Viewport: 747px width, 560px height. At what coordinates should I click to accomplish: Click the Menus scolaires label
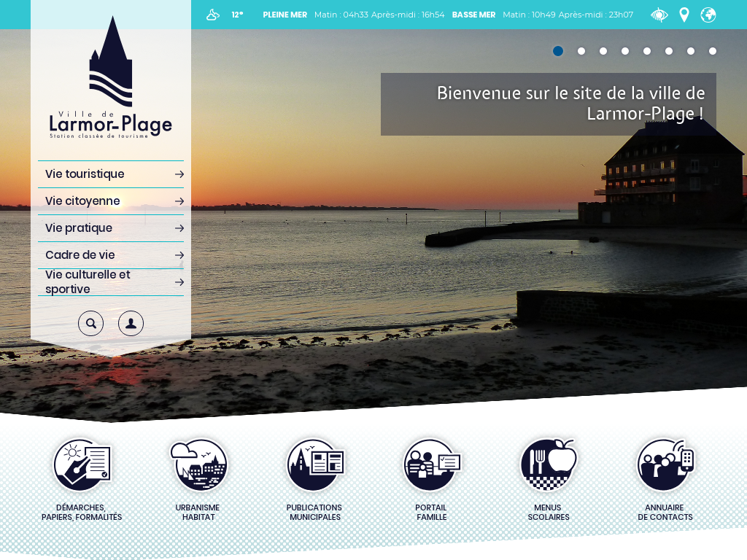click(x=549, y=513)
